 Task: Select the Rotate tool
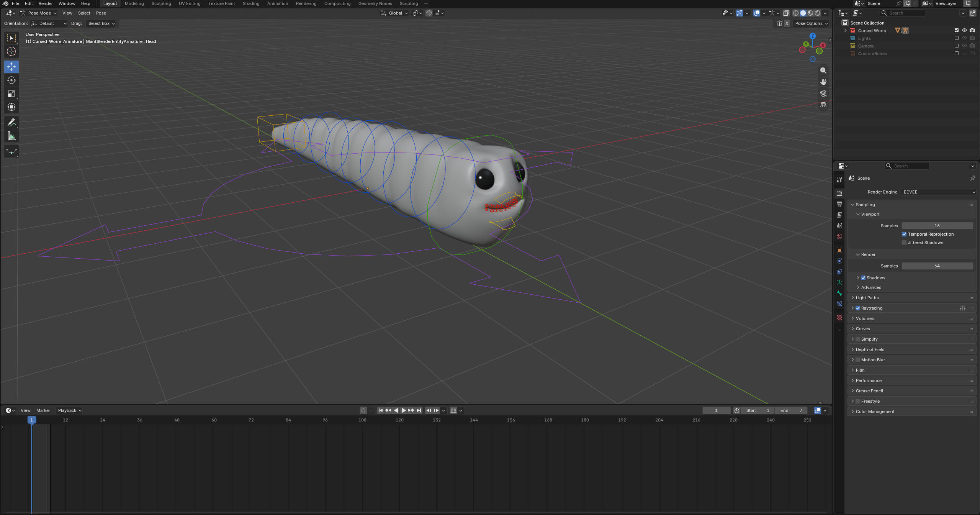tap(11, 80)
